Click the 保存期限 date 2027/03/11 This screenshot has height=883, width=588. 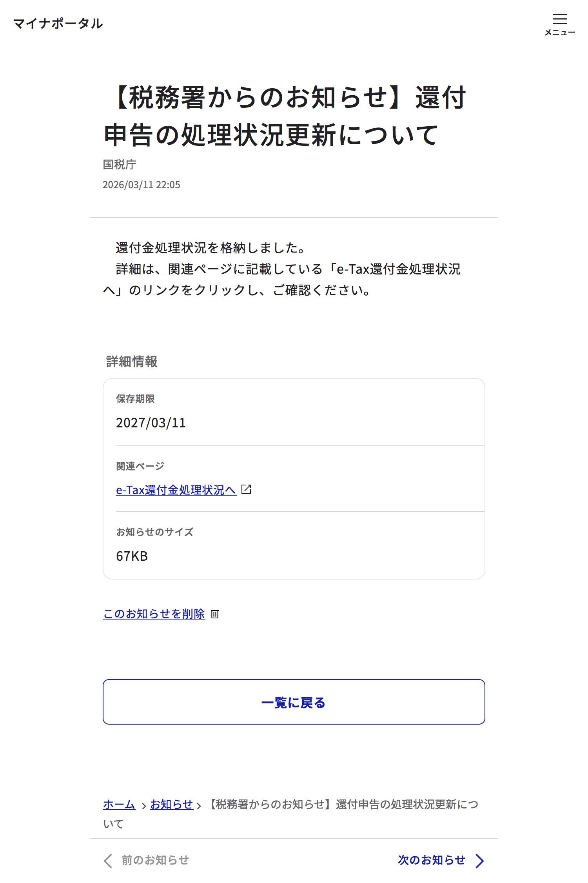151,423
